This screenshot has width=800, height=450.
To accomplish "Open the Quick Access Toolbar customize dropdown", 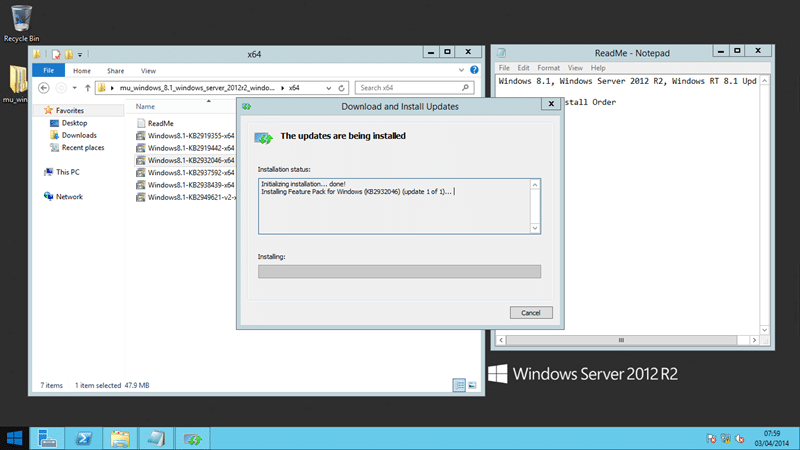I will tap(80, 55).
